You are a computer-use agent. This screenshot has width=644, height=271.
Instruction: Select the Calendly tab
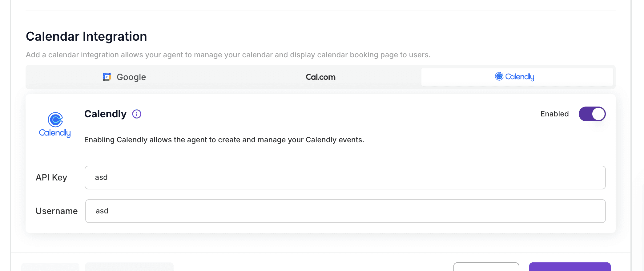517,77
